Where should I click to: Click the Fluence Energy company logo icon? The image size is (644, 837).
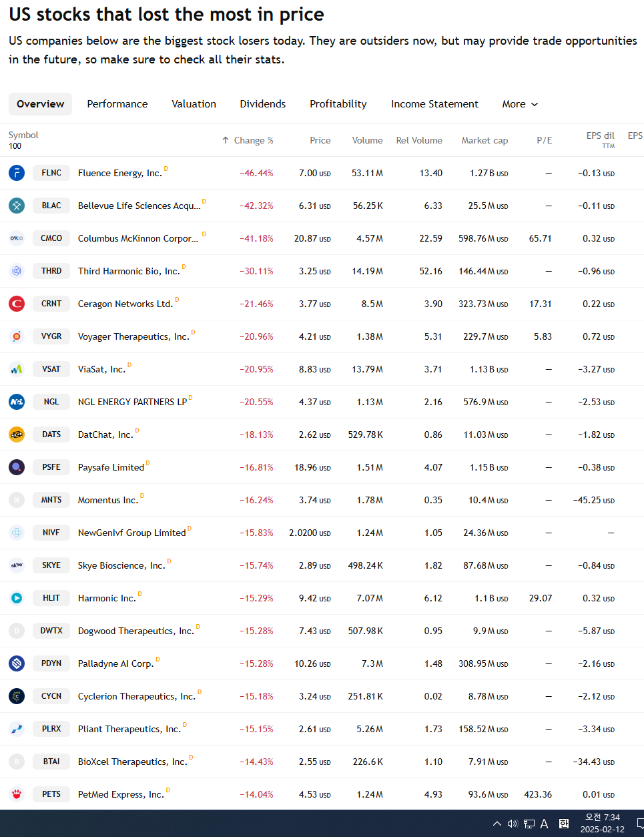(17, 173)
